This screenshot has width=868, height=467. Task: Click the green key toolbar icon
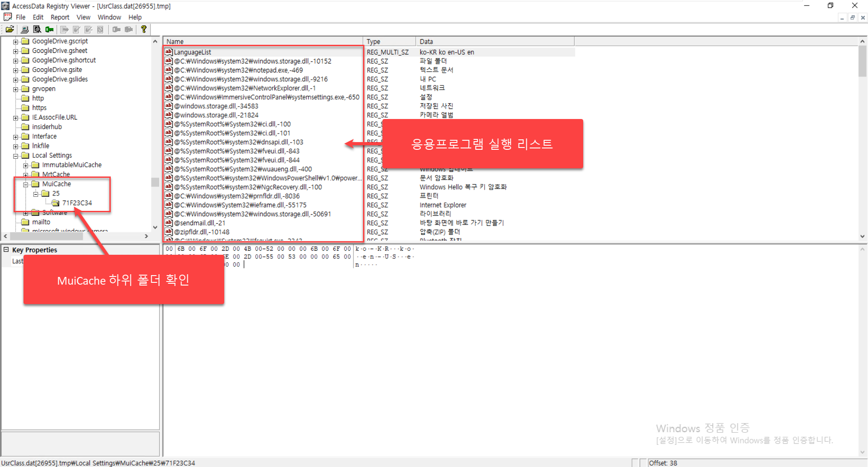pyautogui.click(x=49, y=29)
